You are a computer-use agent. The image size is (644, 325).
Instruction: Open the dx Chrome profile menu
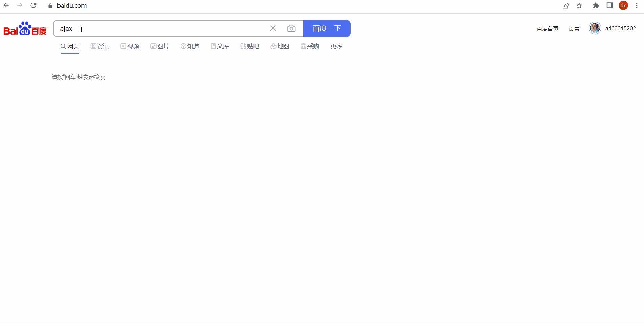pos(623,6)
